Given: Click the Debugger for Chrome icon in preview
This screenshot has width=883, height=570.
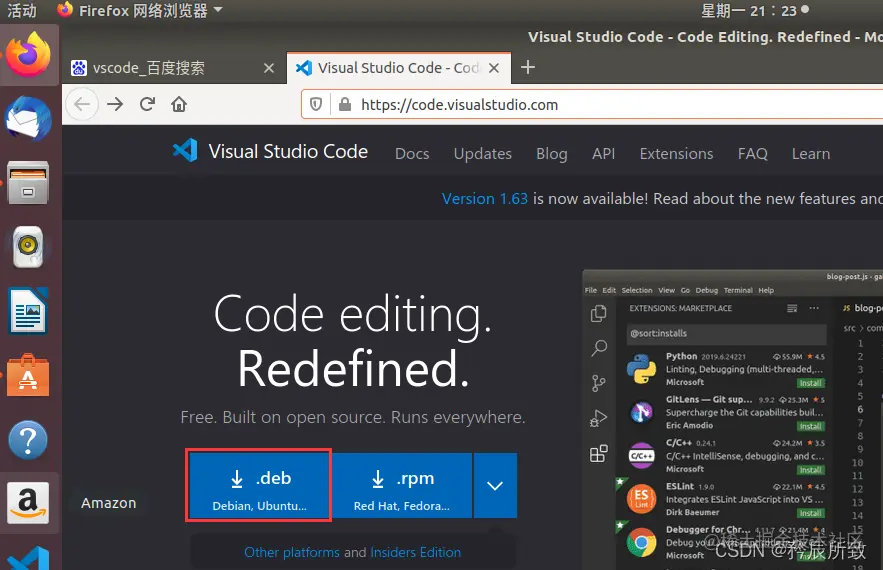Looking at the screenshot, I should point(641,542).
